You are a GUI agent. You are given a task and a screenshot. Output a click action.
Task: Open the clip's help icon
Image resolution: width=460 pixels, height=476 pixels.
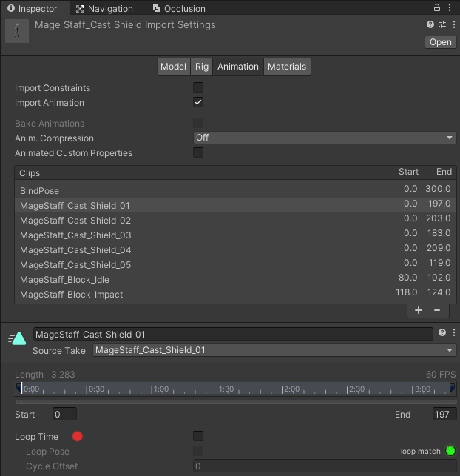click(442, 333)
